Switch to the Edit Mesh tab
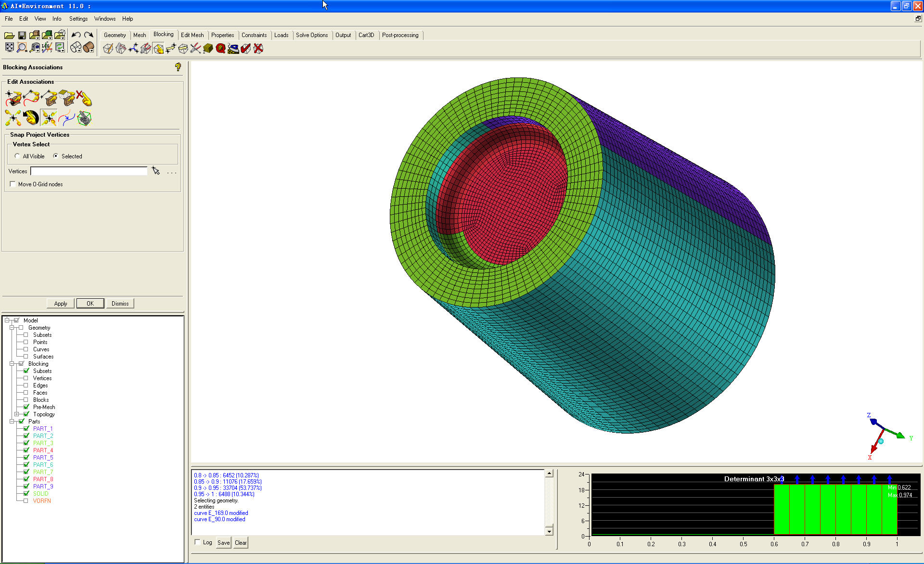The height and width of the screenshot is (564, 924). coord(192,35)
